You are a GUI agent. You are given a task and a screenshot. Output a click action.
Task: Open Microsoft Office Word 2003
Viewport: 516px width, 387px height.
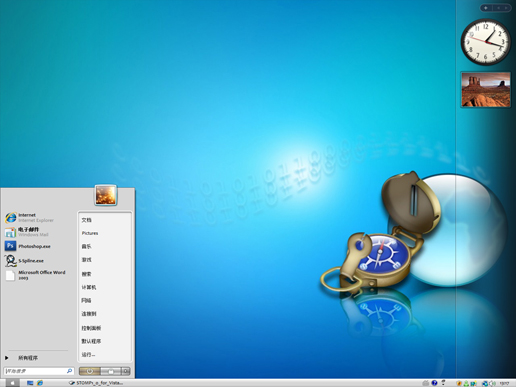click(37, 275)
